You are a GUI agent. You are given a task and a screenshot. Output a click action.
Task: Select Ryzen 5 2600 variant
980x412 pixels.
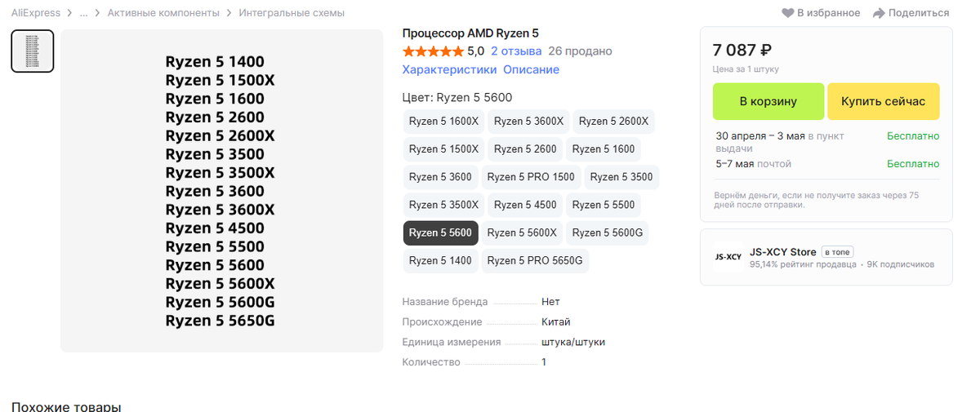(x=525, y=149)
